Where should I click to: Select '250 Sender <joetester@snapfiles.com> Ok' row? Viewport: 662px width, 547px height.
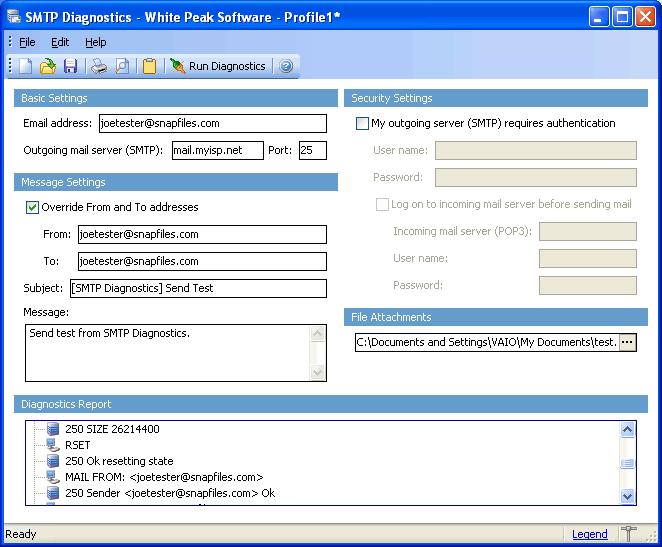point(170,493)
